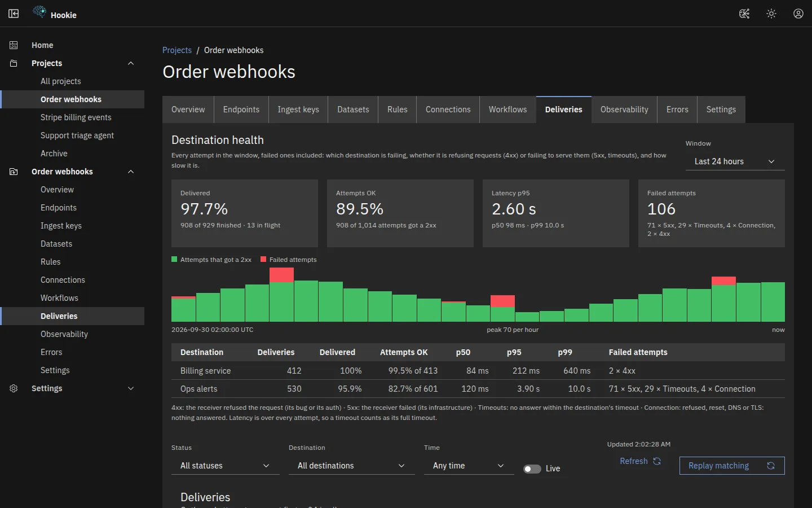812x508 pixels.
Task: Go to Home in the sidebar
Action: 72,45
